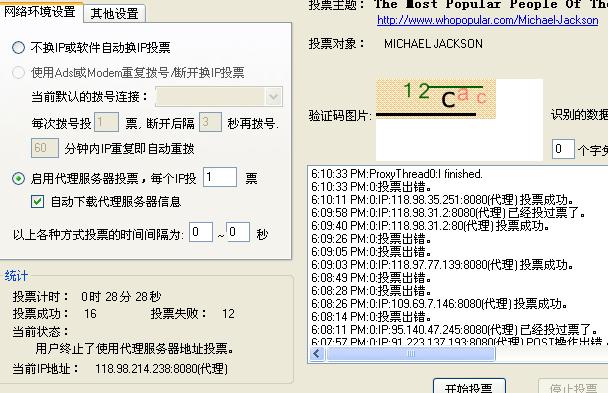Expand the 当前默认的拨号连接 dropdown
The image size is (608, 393).
pos(273,97)
